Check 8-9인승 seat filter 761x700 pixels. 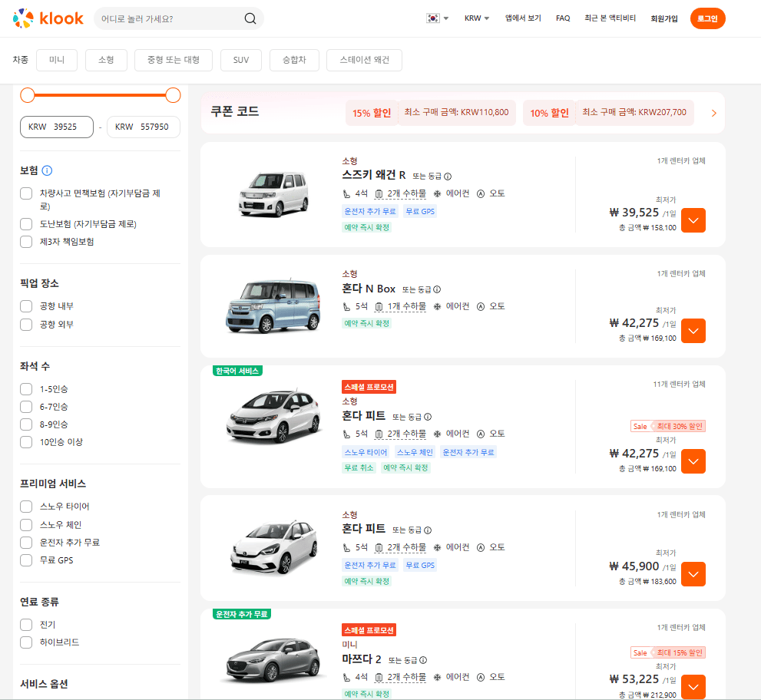pyautogui.click(x=26, y=424)
